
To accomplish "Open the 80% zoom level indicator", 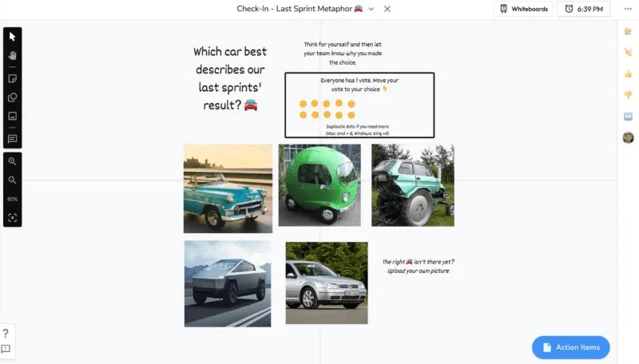I will coord(12,199).
